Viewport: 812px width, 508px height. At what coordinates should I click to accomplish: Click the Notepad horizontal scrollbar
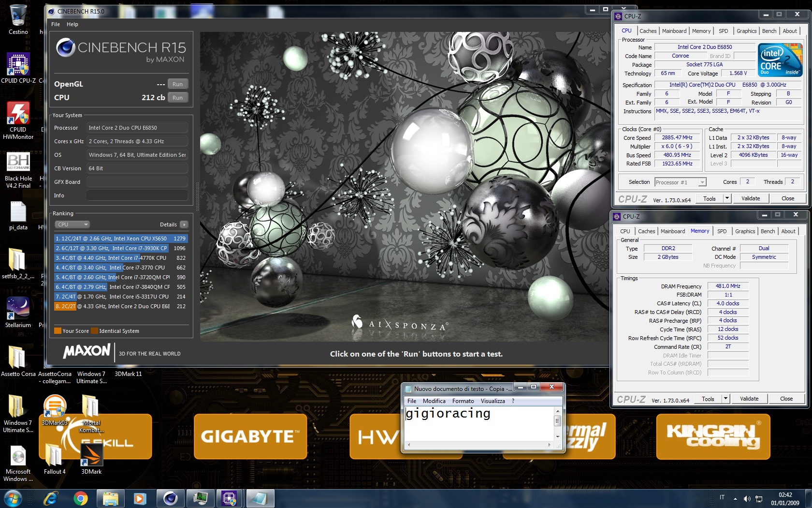pos(479,445)
